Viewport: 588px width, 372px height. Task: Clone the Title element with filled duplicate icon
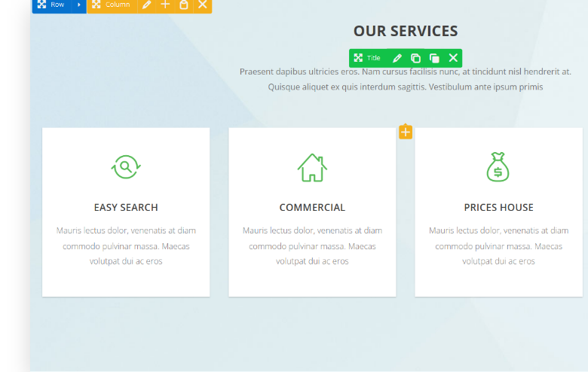click(x=434, y=58)
